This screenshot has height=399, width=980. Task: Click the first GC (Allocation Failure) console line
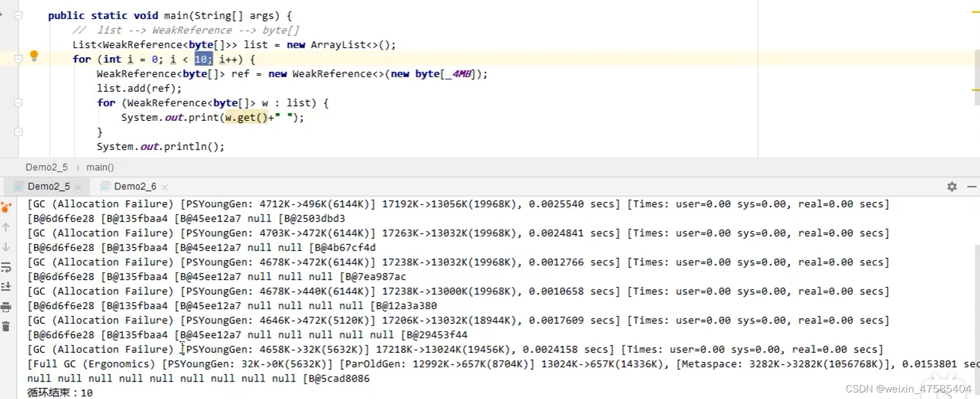coord(458,204)
